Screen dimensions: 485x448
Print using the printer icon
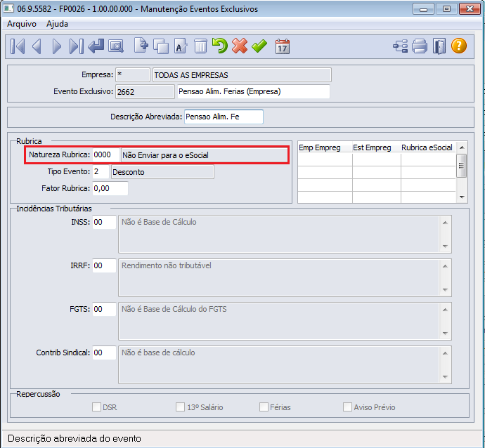[x=420, y=46]
